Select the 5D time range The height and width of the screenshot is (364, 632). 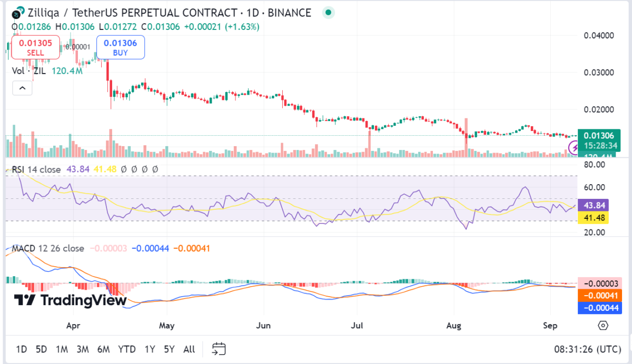point(41,349)
